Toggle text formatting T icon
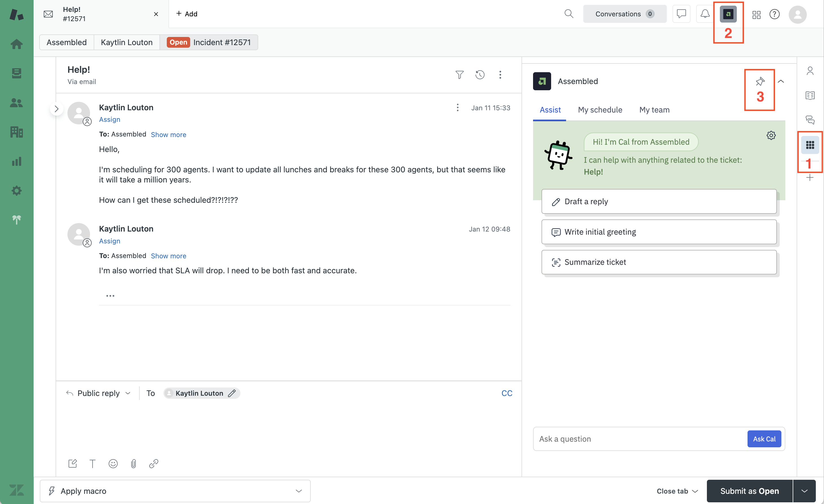824x504 pixels. 93,464
